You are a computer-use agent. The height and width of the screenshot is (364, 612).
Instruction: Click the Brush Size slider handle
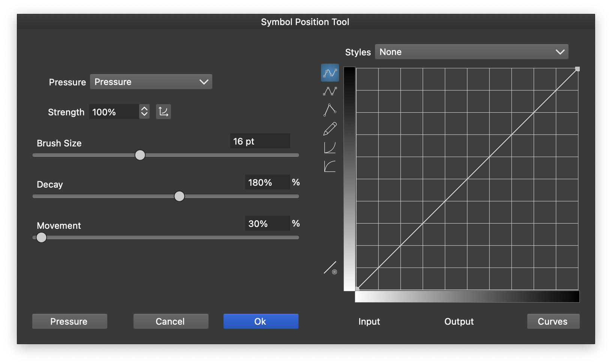coord(140,155)
